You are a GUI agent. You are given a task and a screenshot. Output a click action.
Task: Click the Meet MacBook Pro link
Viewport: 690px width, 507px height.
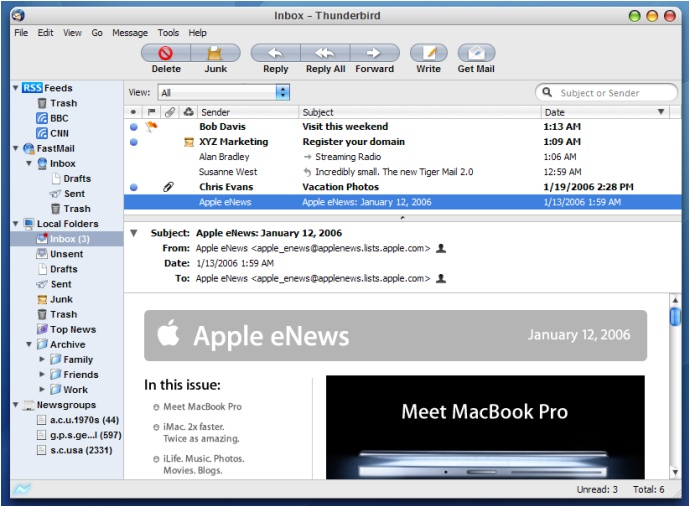pos(202,407)
